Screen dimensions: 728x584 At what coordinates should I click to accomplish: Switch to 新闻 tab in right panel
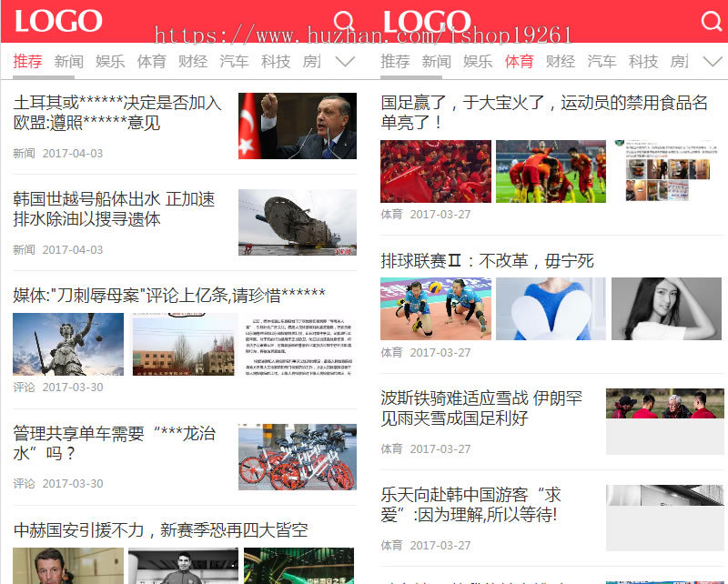coord(437,61)
